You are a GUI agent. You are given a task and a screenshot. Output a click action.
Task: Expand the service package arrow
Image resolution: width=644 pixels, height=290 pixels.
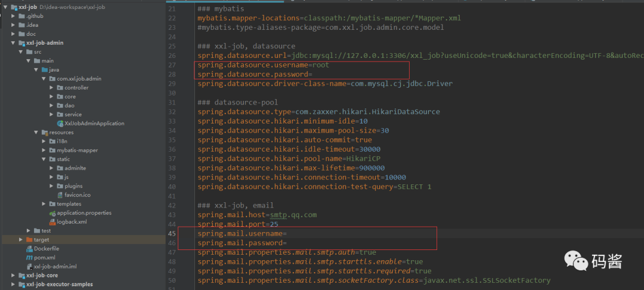pyautogui.click(x=51, y=114)
